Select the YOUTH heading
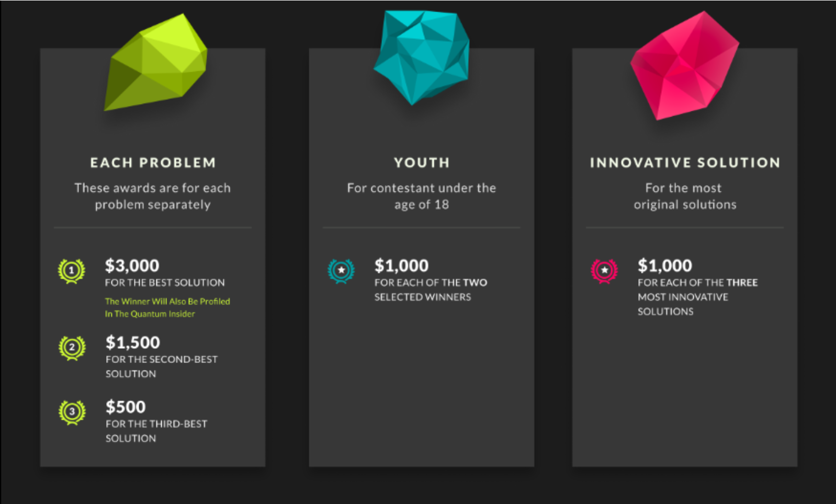 [x=422, y=163]
